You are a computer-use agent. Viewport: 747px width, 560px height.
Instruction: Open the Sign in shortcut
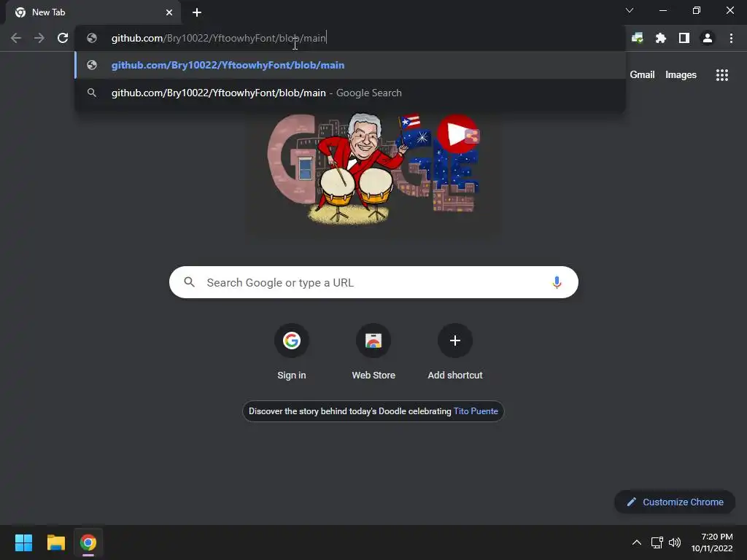point(292,352)
